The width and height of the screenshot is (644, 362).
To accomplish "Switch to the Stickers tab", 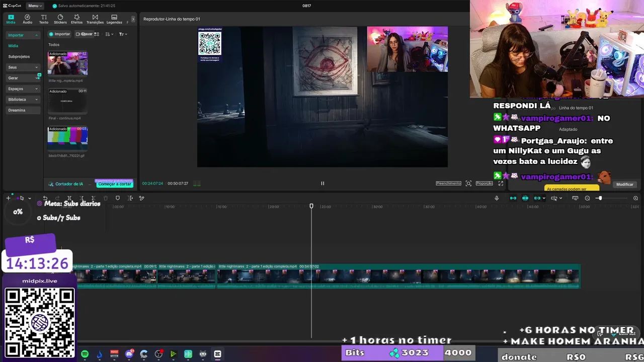I will (60, 19).
